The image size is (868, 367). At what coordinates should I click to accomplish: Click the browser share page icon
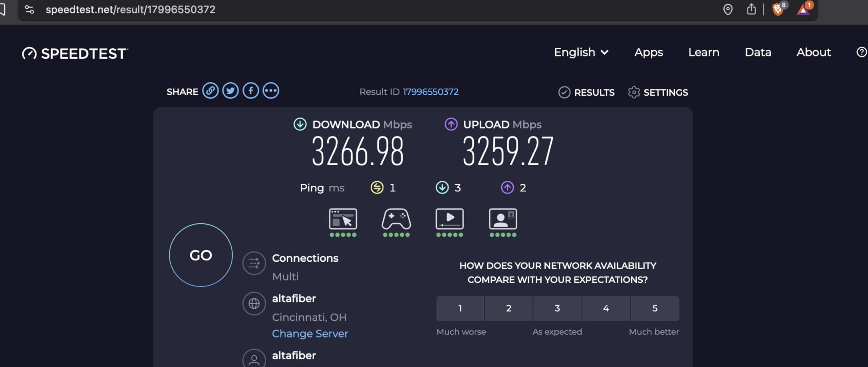(x=751, y=9)
